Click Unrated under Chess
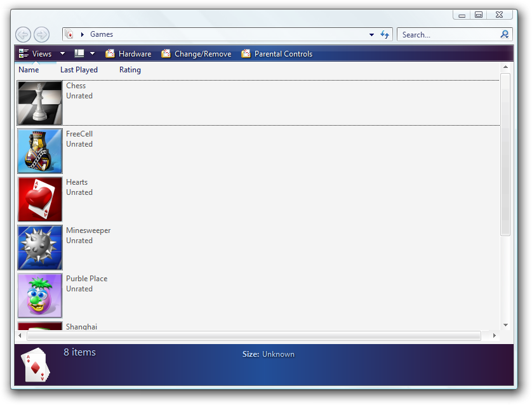The width and height of the screenshot is (532, 405). tap(79, 96)
